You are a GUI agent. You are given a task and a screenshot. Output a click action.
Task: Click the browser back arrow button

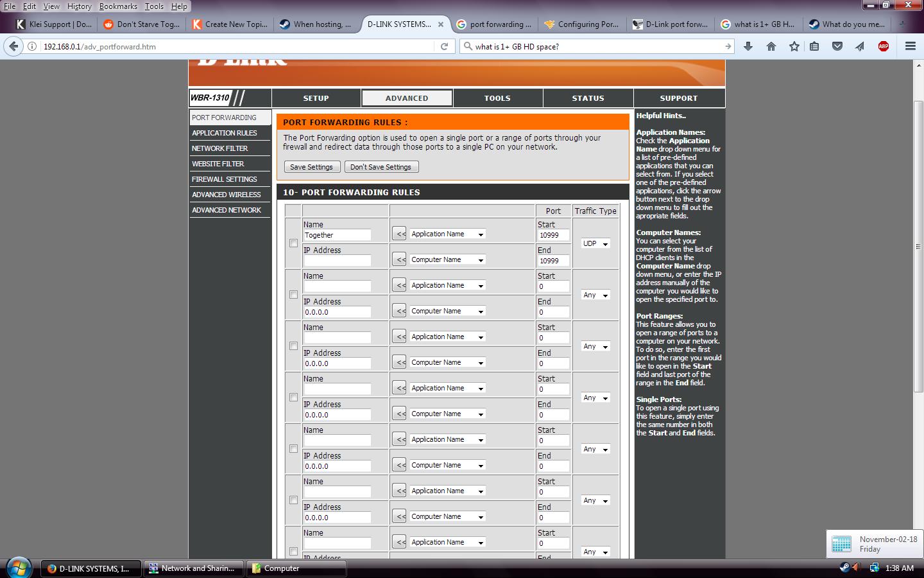click(13, 46)
